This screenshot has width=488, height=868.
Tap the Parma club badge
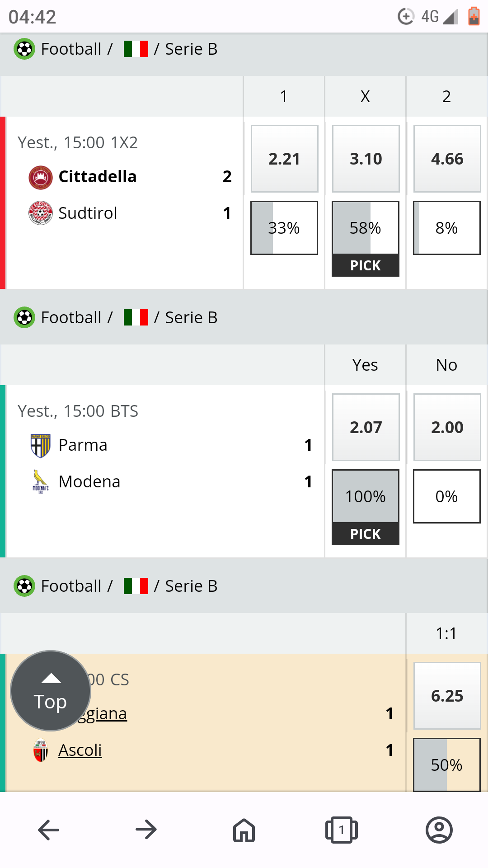pyautogui.click(x=41, y=446)
